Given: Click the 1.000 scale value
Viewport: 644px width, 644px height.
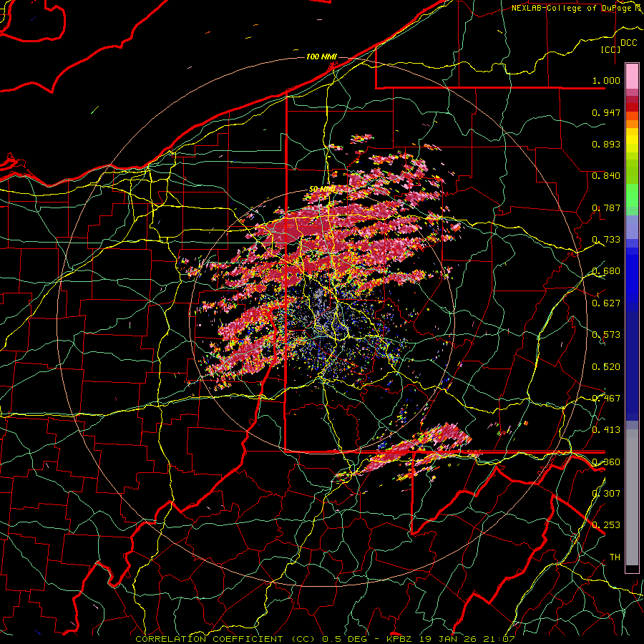Looking at the screenshot, I should (606, 80).
